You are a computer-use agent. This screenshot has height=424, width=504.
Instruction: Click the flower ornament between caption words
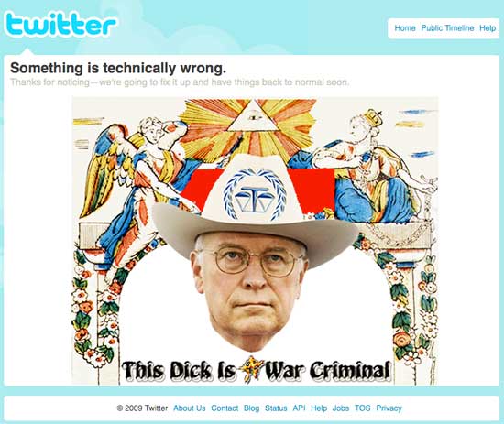point(251,369)
